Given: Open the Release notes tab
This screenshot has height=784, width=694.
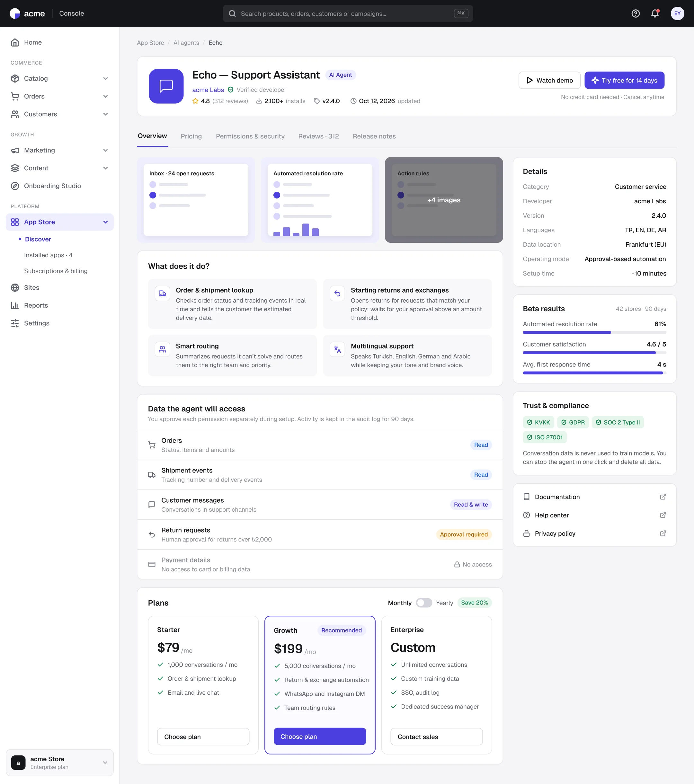Looking at the screenshot, I should pyautogui.click(x=374, y=136).
